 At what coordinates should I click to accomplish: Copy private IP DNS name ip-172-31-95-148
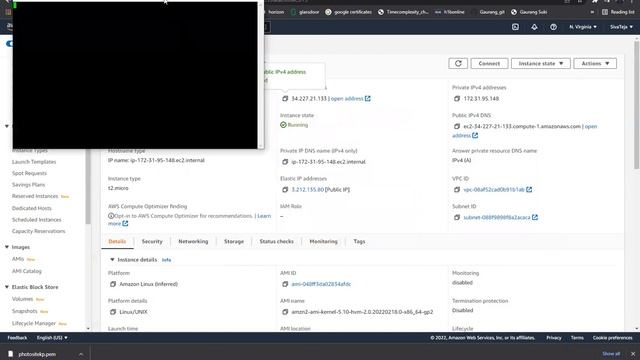(x=285, y=162)
